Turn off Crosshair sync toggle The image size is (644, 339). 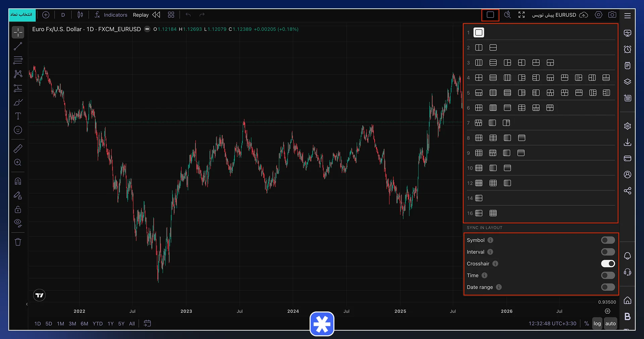click(x=608, y=263)
